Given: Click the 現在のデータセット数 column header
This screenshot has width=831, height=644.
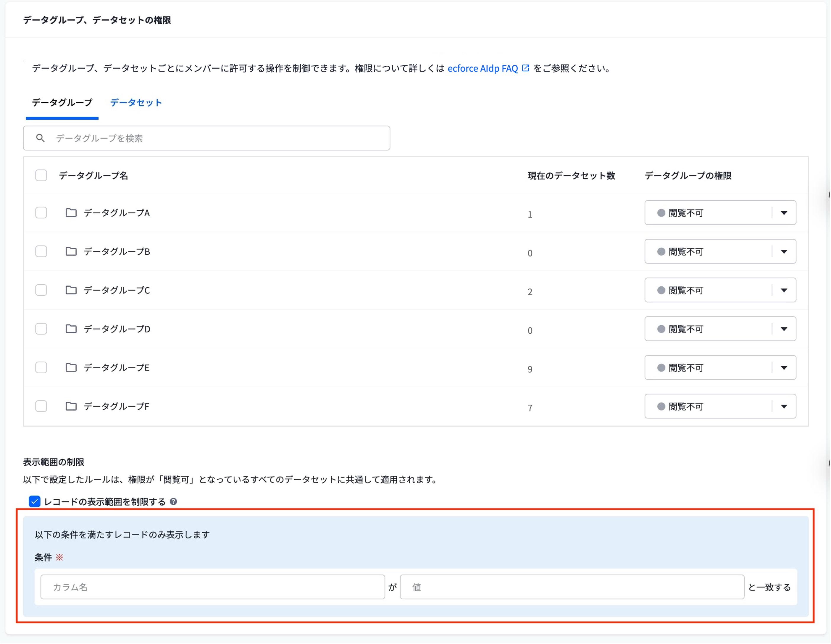Looking at the screenshot, I should pos(571,175).
